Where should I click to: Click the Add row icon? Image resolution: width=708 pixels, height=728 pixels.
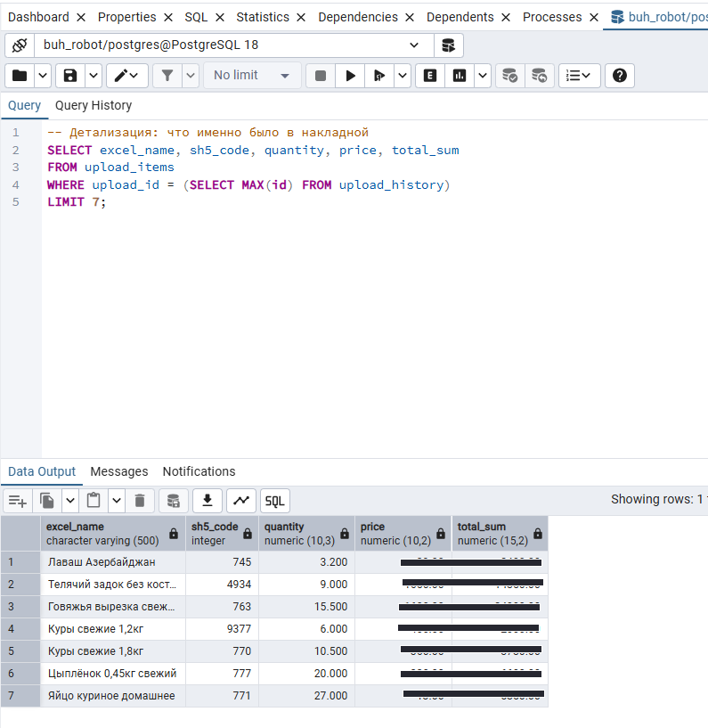(18, 501)
